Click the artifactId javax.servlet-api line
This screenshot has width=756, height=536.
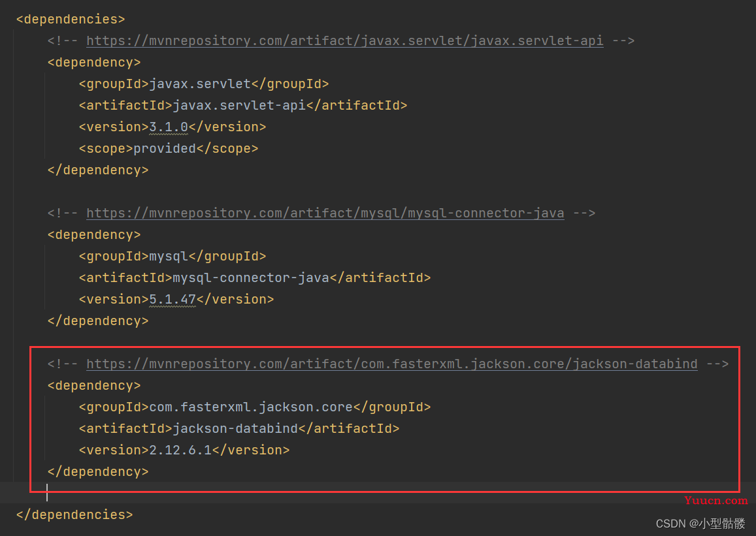243,106
